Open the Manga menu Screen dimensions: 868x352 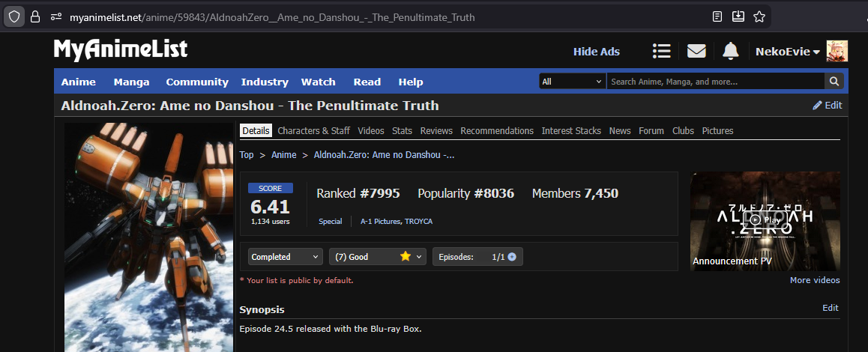[x=132, y=82]
